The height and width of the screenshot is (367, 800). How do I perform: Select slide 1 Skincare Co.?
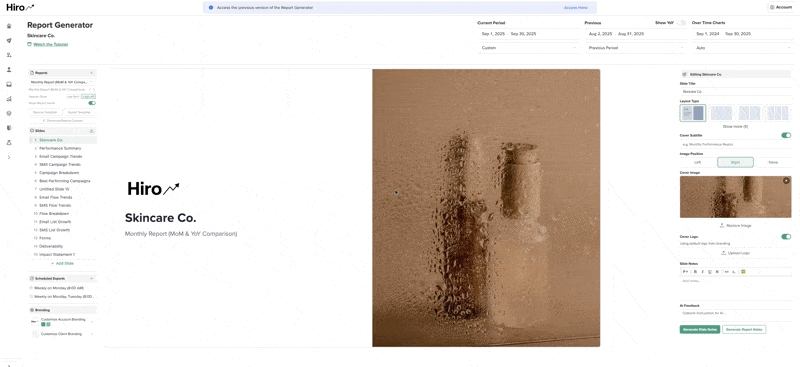point(62,140)
